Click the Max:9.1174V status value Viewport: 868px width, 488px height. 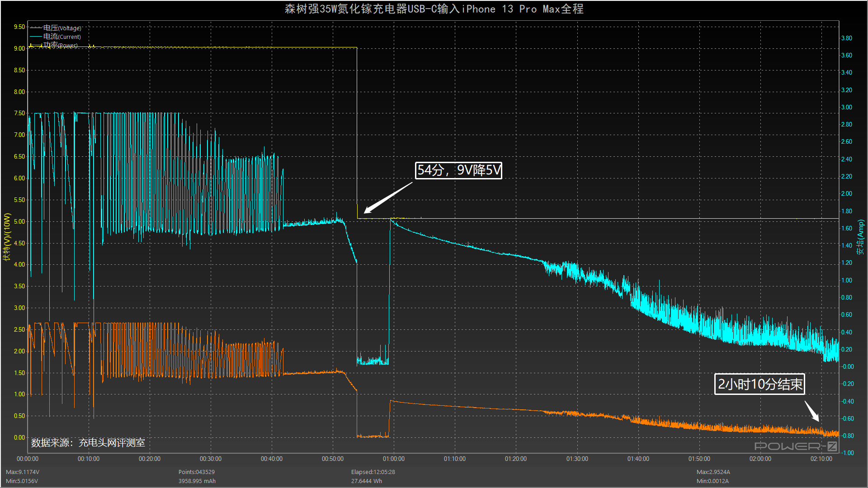click(x=23, y=472)
